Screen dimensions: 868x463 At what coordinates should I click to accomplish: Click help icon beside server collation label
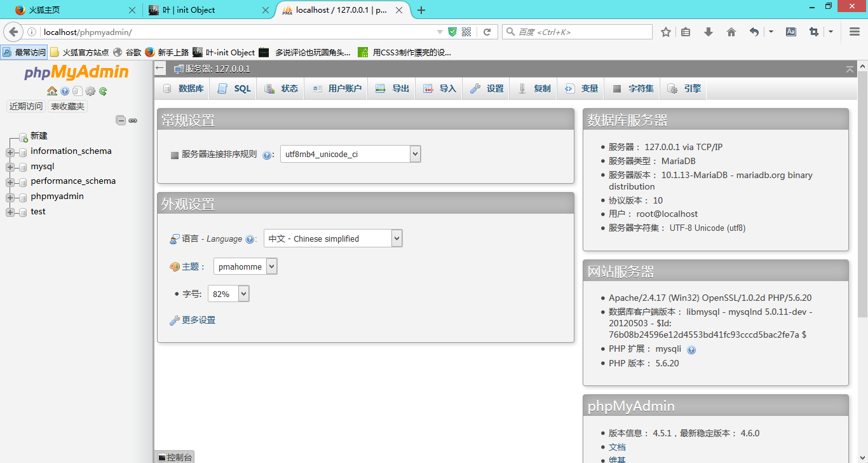click(x=268, y=155)
